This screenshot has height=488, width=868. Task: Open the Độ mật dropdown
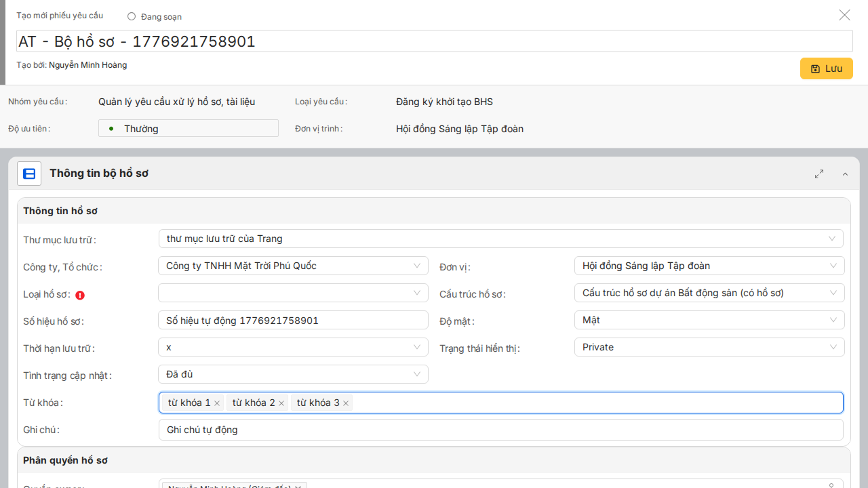pos(709,320)
